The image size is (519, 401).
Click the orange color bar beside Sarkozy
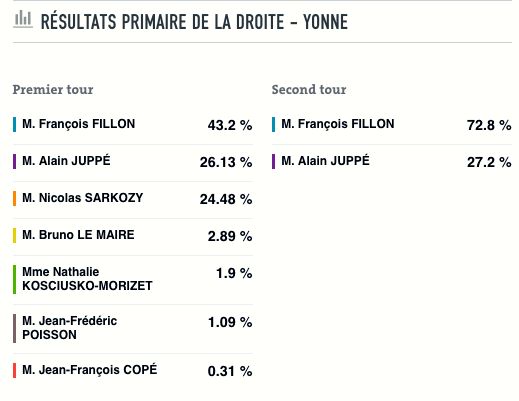click(x=14, y=198)
